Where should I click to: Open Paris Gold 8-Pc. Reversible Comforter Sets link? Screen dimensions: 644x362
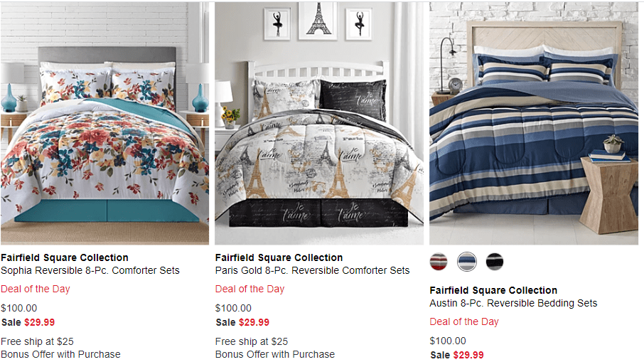pyautogui.click(x=312, y=270)
